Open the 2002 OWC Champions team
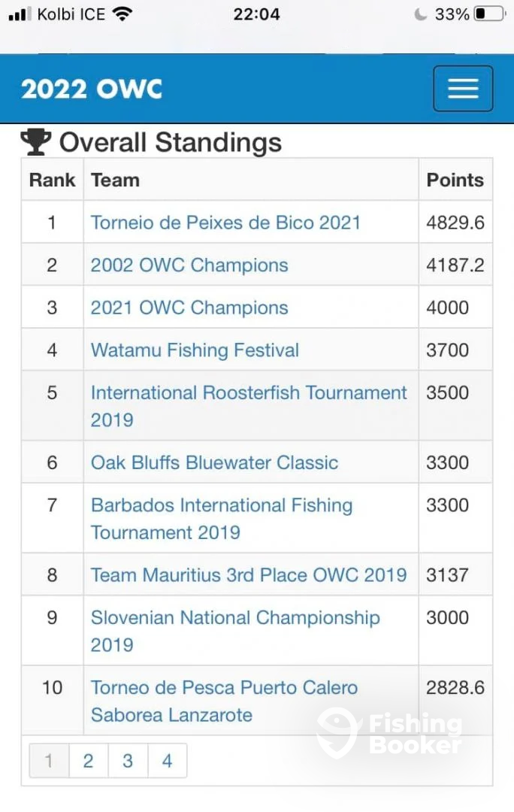The width and height of the screenshot is (514, 812). point(189,265)
